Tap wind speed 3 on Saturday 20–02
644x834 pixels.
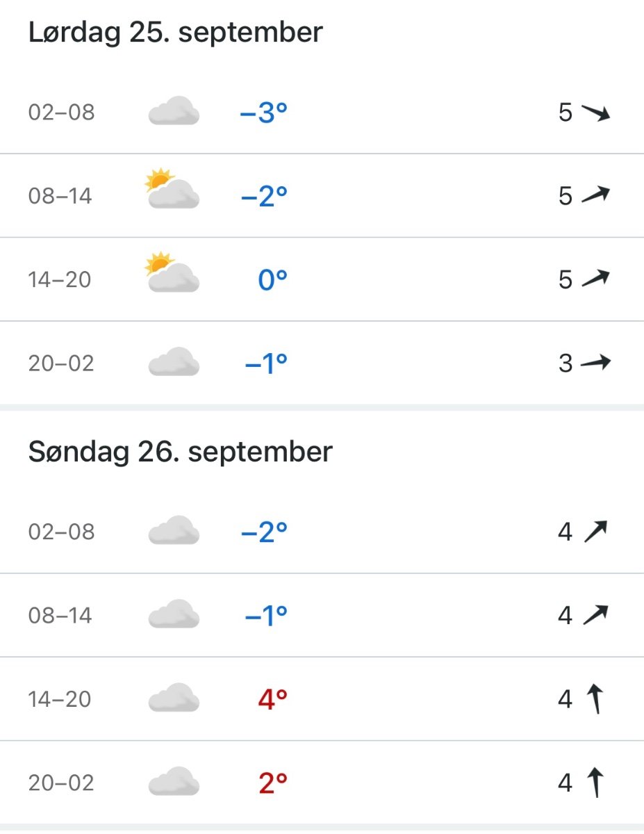click(x=565, y=363)
